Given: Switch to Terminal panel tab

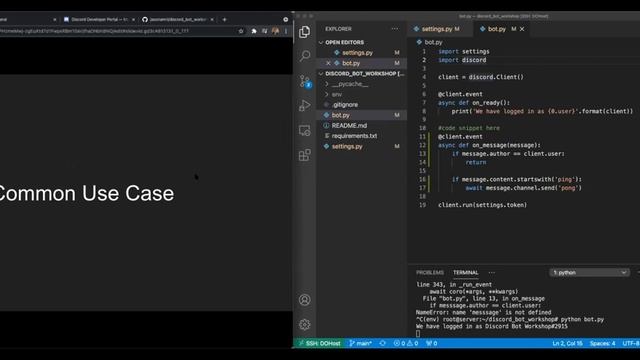Looking at the screenshot, I should tap(466, 273).
